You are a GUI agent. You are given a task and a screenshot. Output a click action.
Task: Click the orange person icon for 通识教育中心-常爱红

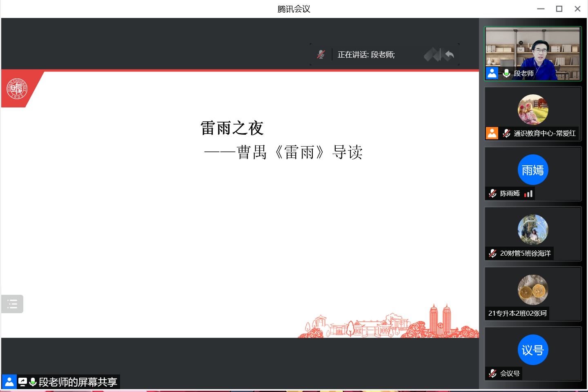coord(492,133)
